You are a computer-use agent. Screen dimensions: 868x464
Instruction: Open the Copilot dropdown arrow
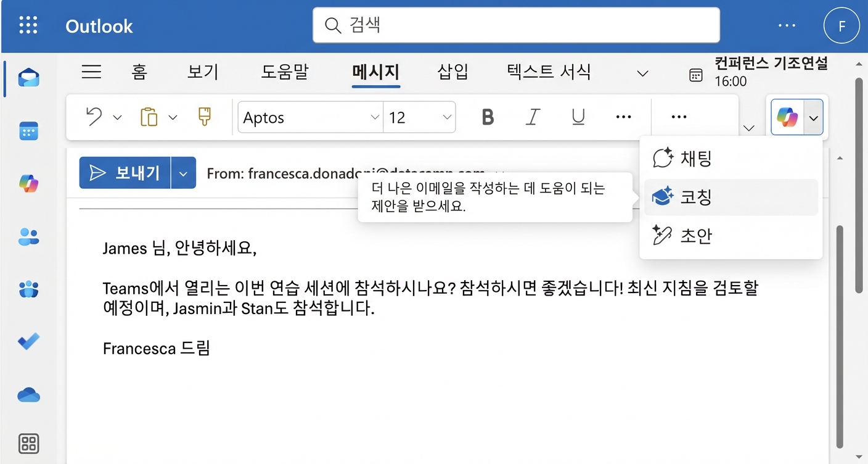814,117
